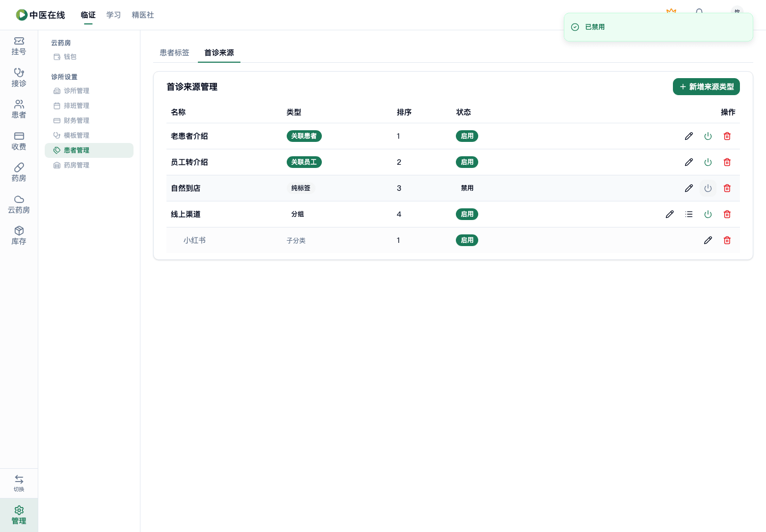Click the notification bell icon

[x=699, y=11]
